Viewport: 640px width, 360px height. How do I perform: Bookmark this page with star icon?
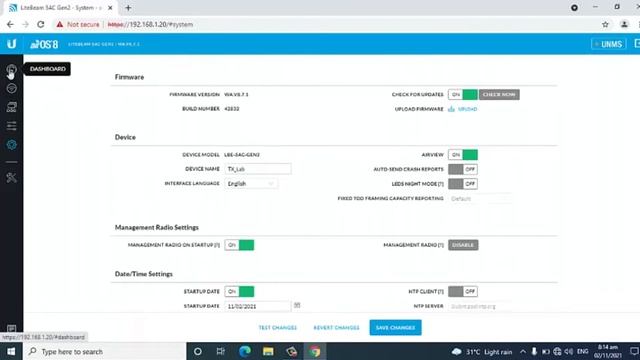pos(605,24)
